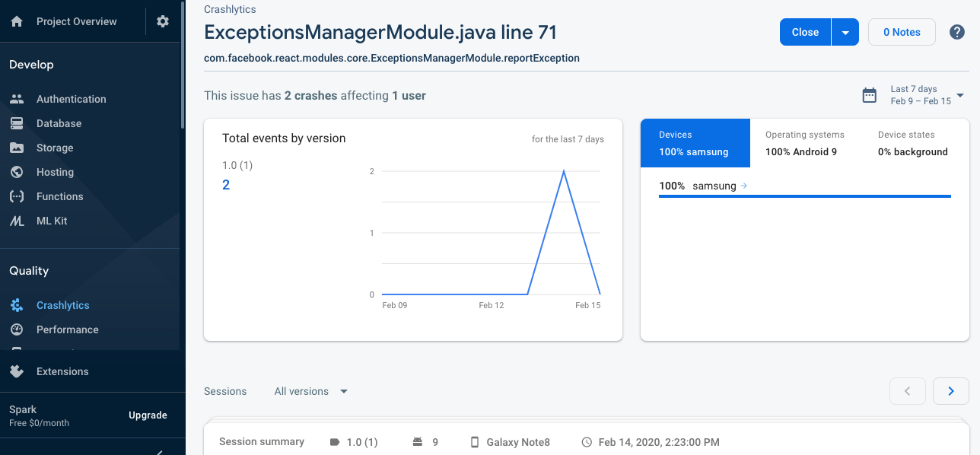Expand the Close button dropdown arrow

tap(845, 32)
